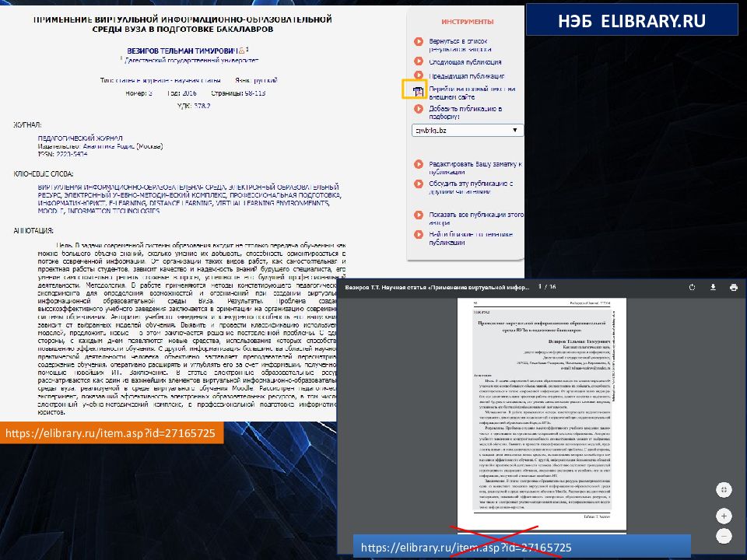
Task: Open keyword 'ПРОФЕССИОНАЛЬНАЯ ПОДГОТОВКА'
Action: click(x=286, y=194)
